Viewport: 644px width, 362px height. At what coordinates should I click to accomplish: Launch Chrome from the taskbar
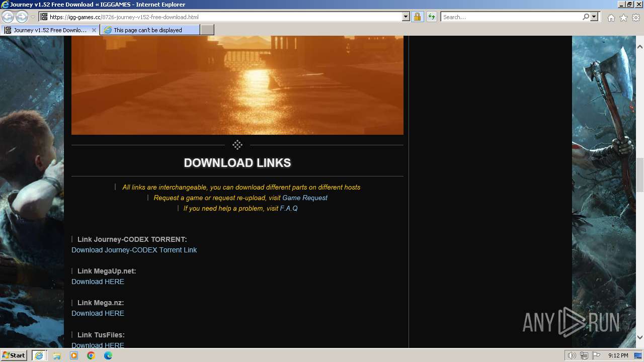click(91, 355)
